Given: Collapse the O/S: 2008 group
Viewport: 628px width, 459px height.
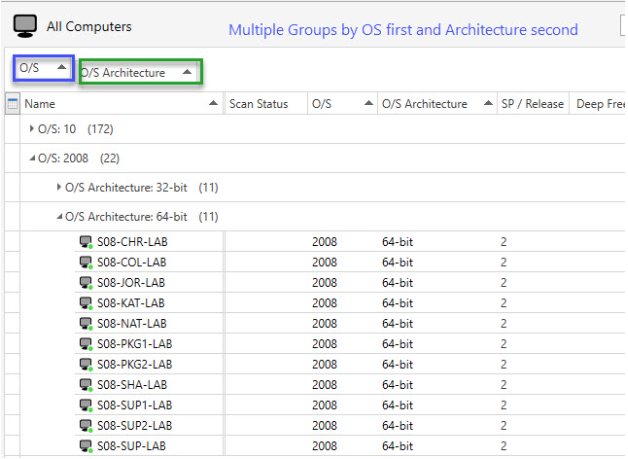Looking at the screenshot, I should [32, 159].
